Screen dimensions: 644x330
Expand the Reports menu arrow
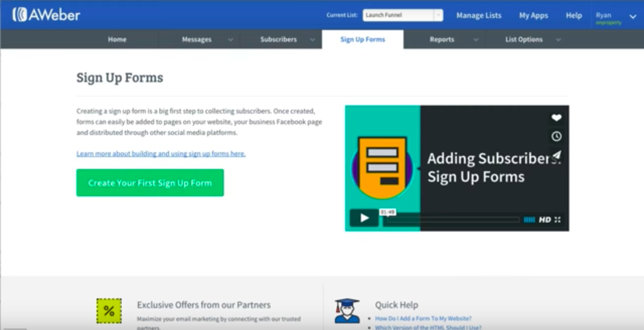click(476, 39)
